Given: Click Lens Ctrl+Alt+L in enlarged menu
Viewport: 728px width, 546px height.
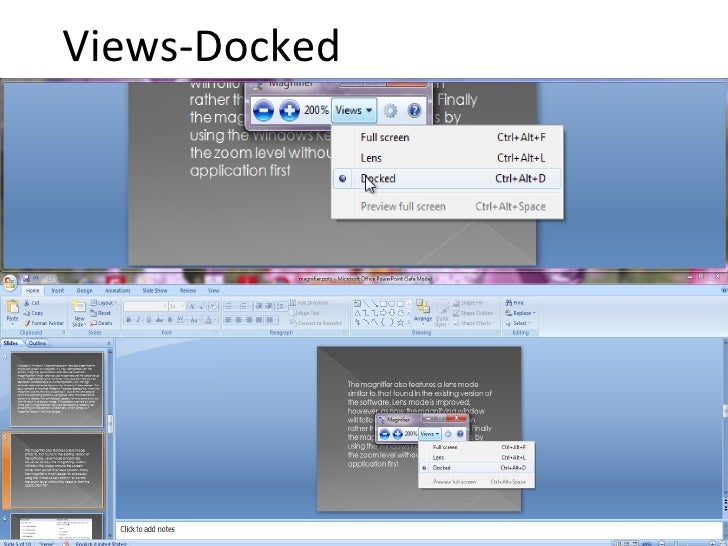Looking at the screenshot, I should [447, 158].
